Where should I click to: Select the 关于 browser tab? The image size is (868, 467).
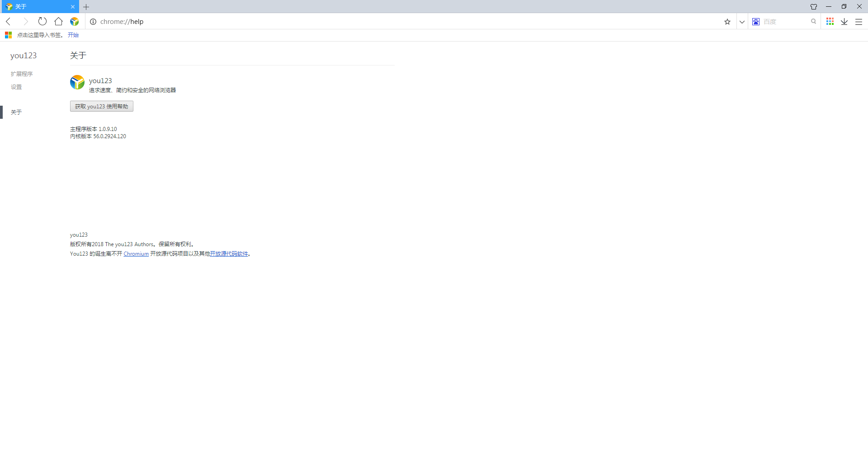coord(39,6)
